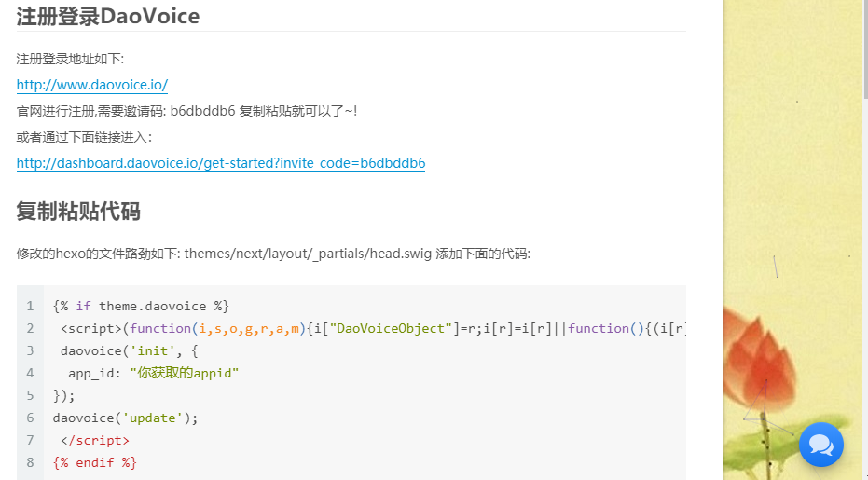Click line number 1 in code gutter
868x480 pixels.
(x=30, y=306)
